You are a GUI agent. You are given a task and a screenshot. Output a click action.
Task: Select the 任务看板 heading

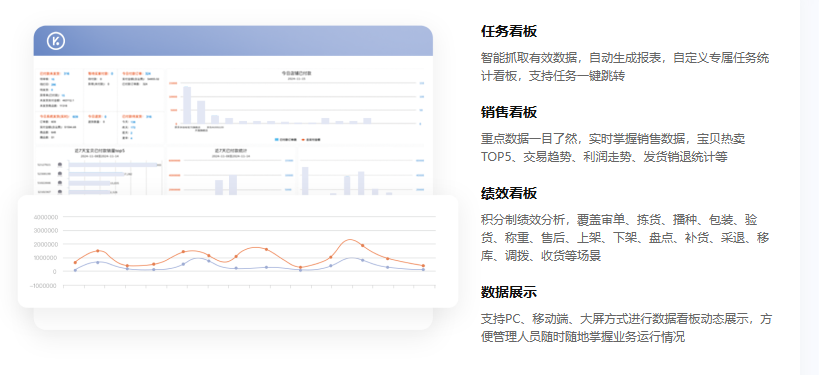tap(509, 31)
